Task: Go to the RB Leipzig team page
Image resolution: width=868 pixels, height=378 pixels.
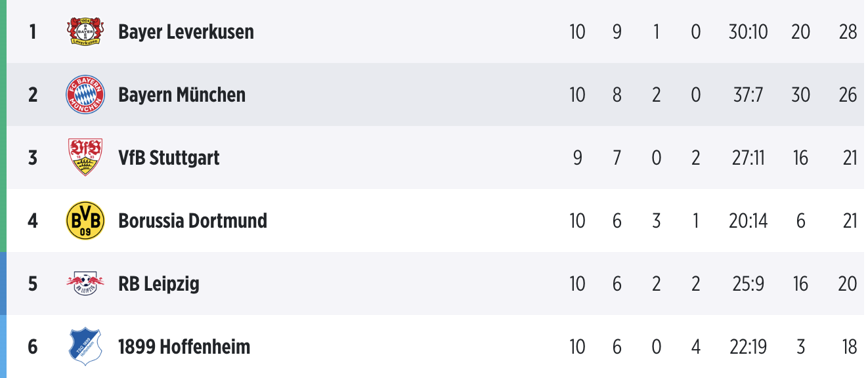Action: [159, 283]
